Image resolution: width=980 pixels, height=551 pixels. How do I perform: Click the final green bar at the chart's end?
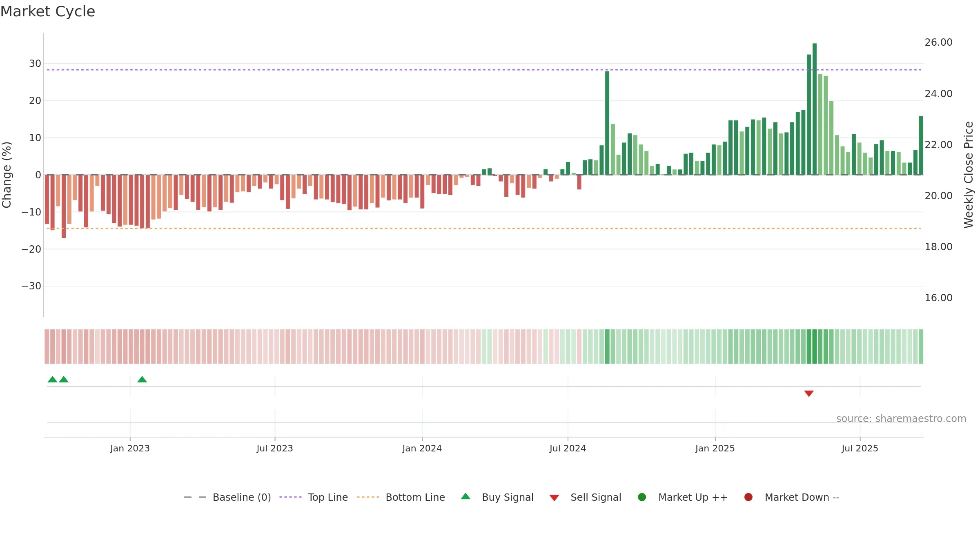coord(921,145)
